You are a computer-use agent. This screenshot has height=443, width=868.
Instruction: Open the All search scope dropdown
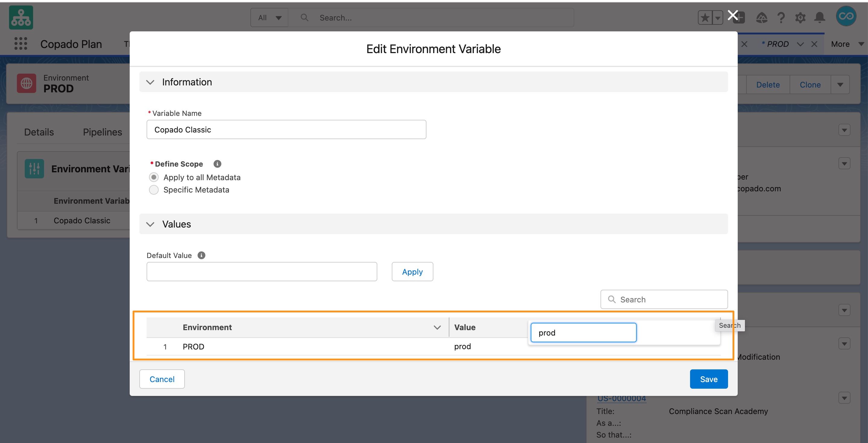(x=269, y=18)
